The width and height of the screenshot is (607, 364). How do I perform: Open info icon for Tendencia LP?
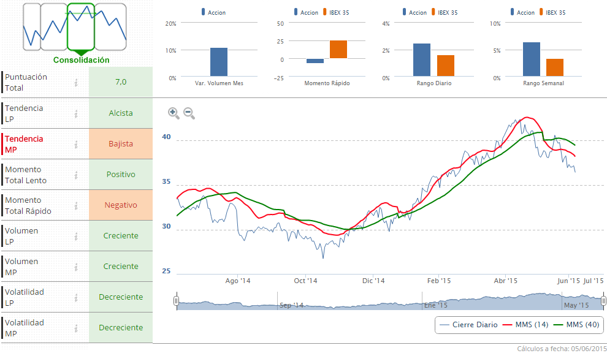(76, 113)
